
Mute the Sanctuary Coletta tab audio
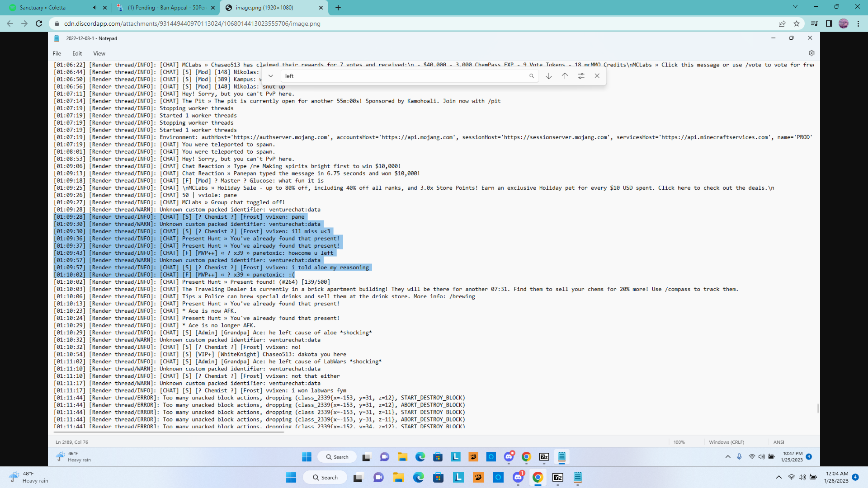point(95,8)
